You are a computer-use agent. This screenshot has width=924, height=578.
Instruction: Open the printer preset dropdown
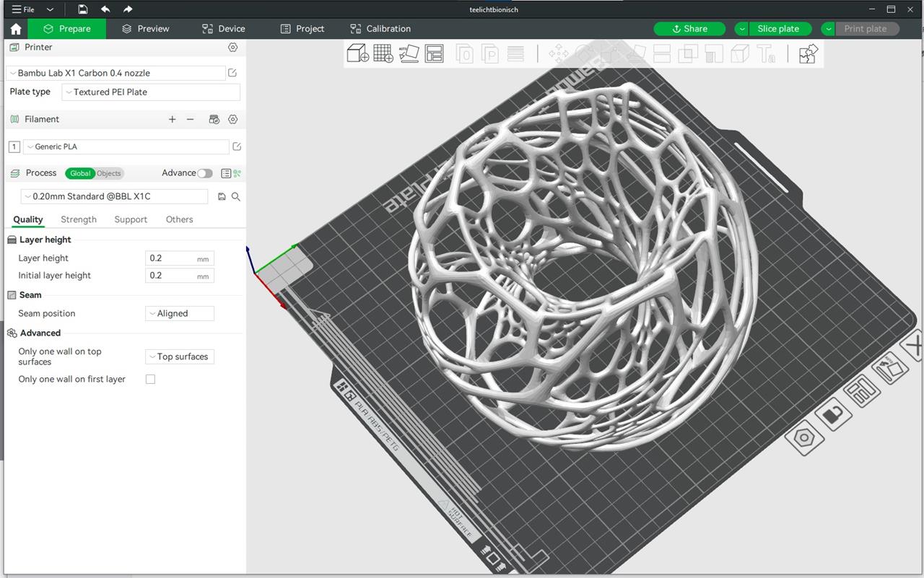coord(115,73)
